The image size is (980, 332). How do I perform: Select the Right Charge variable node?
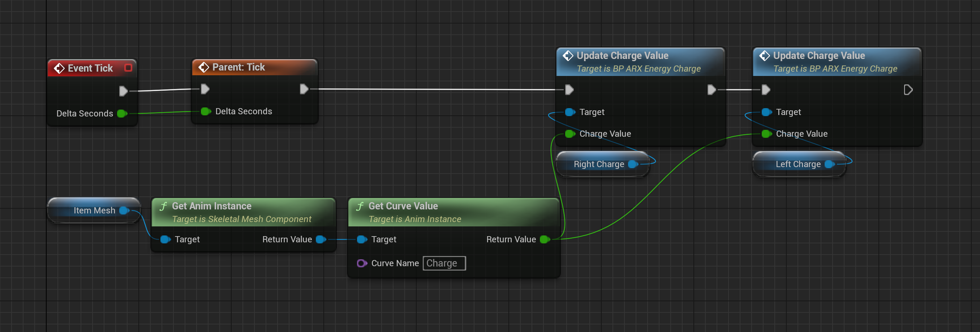click(603, 165)
